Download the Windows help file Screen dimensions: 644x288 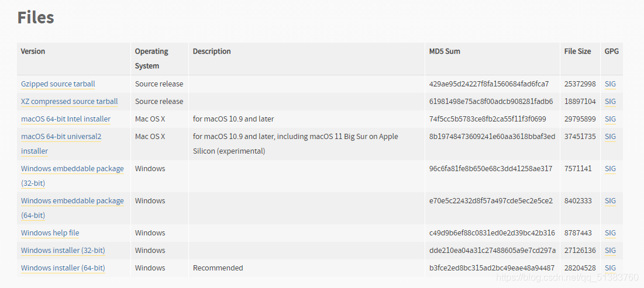tap(50, 233)
